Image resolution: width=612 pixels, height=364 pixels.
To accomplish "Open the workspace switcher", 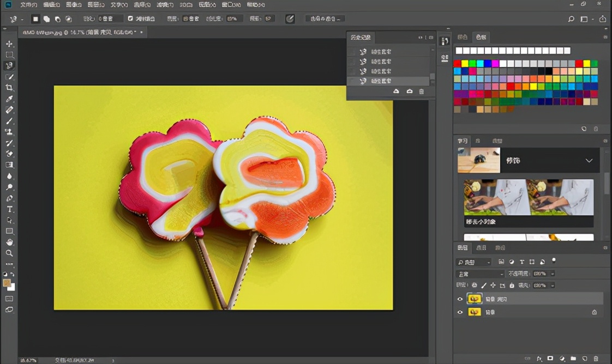I will point(585,19).
